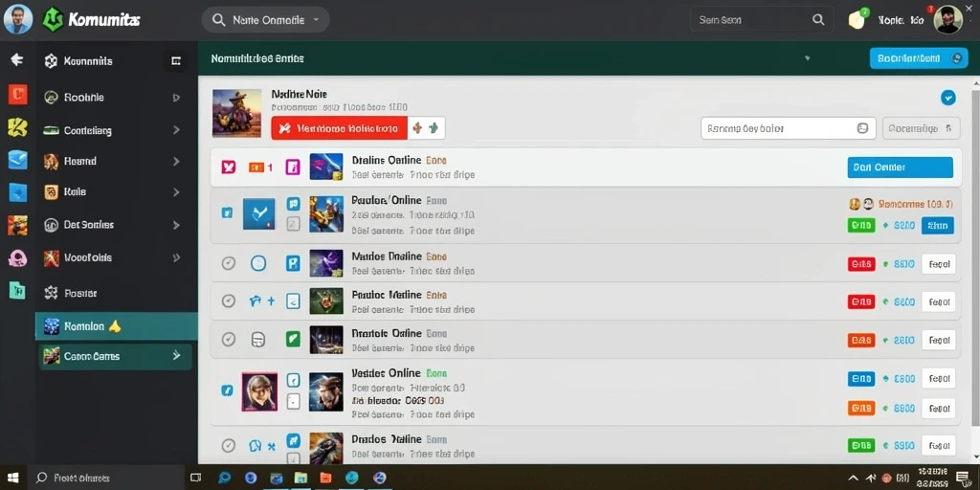Click the red square icon in the left rail

(17, 95)
